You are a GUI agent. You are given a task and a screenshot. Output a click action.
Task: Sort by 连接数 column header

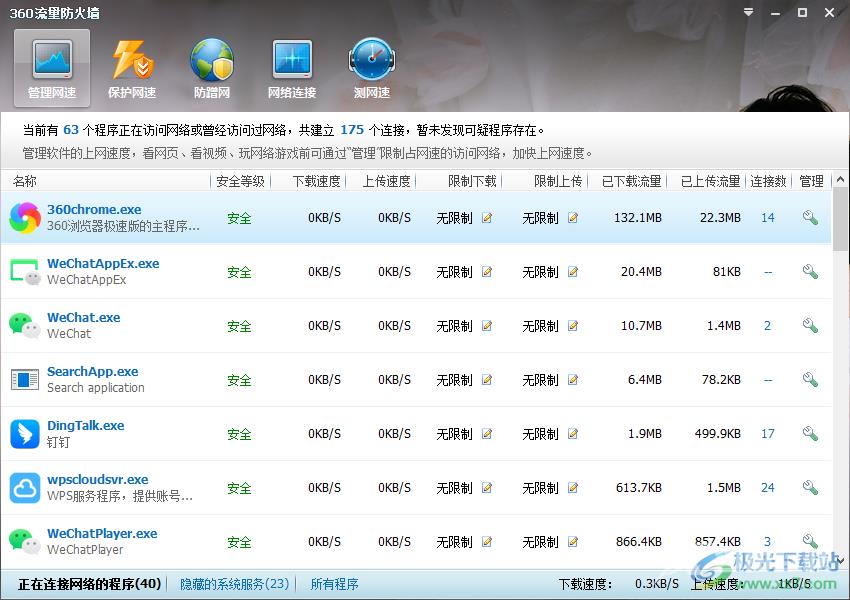(x=768, y=181)
